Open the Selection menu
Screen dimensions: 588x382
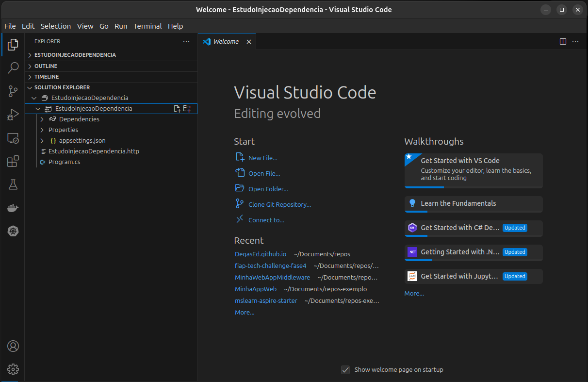[x=56, y=26]
